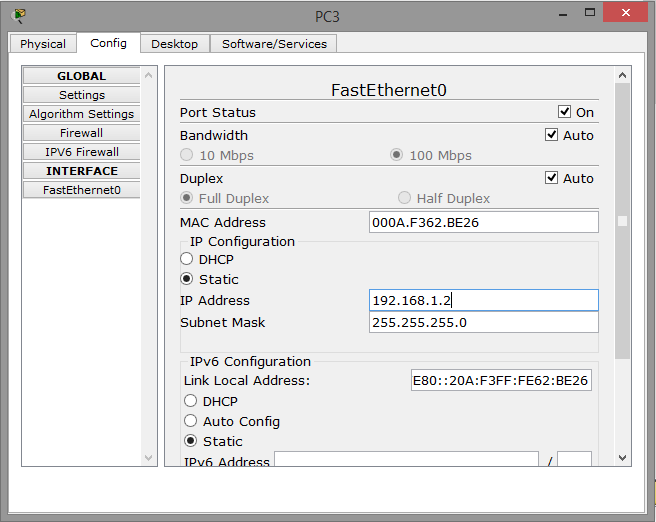The image size is (656, 522).
Task: Toggle the Bandwidth Auto checkbox
Action: (x=551, y=135)
